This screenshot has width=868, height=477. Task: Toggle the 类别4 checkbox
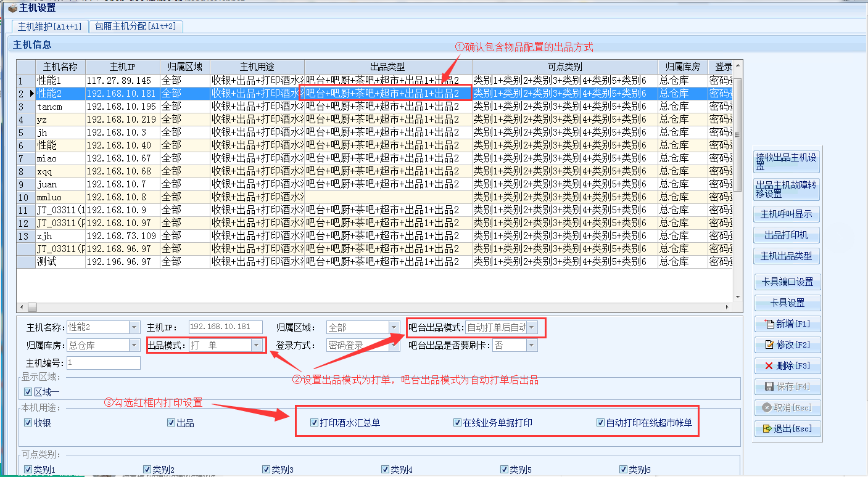point(385,470)
